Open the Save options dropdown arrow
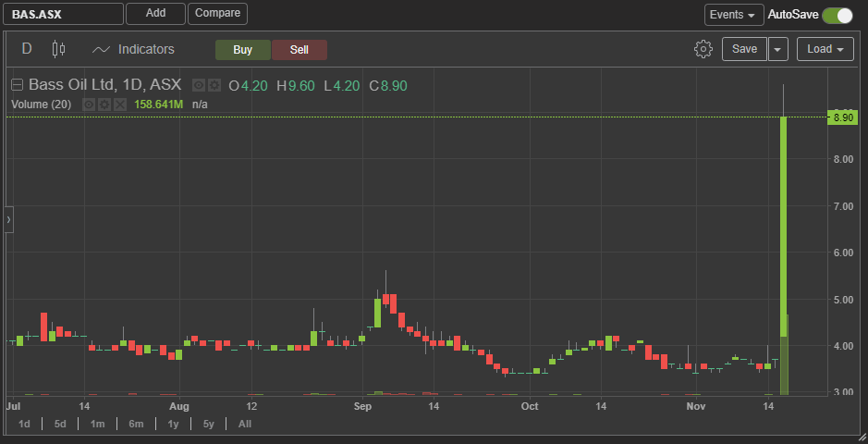The height and width of the screenshot is (444, 868). [x=777, y=49]
